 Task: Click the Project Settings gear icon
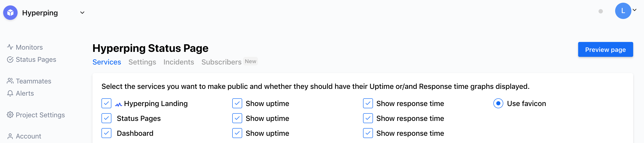tap(10, 115)
